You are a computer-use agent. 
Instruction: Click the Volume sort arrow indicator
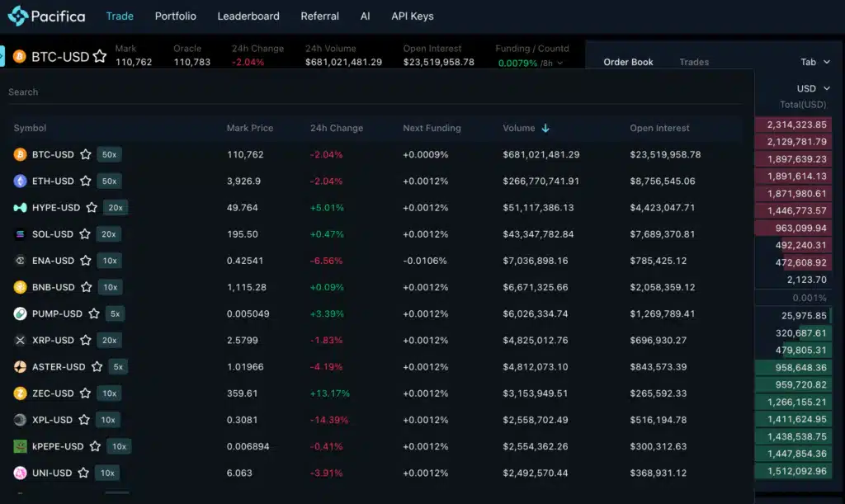click(x=545, y=128)
